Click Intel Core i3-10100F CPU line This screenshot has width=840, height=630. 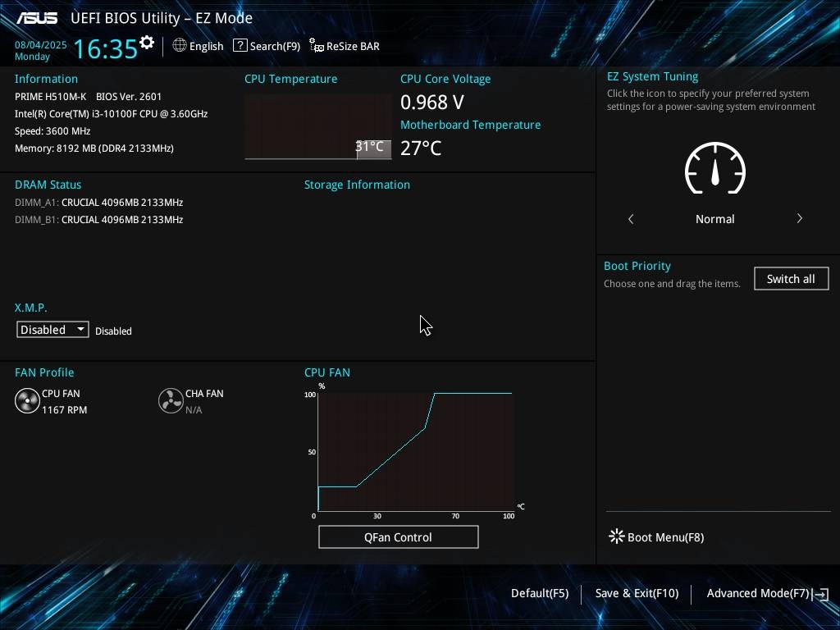pos(111,113)
